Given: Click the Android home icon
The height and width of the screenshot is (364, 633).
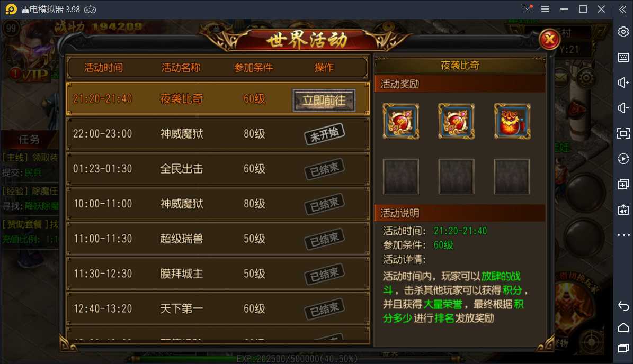Looking at the screenshot, I should 623,327.
